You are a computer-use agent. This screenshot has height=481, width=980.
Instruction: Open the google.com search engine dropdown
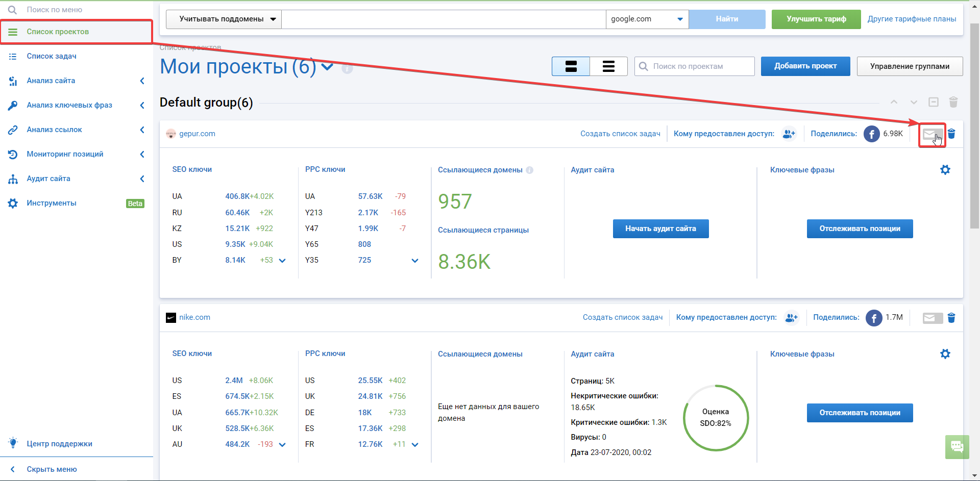[647, 19]
